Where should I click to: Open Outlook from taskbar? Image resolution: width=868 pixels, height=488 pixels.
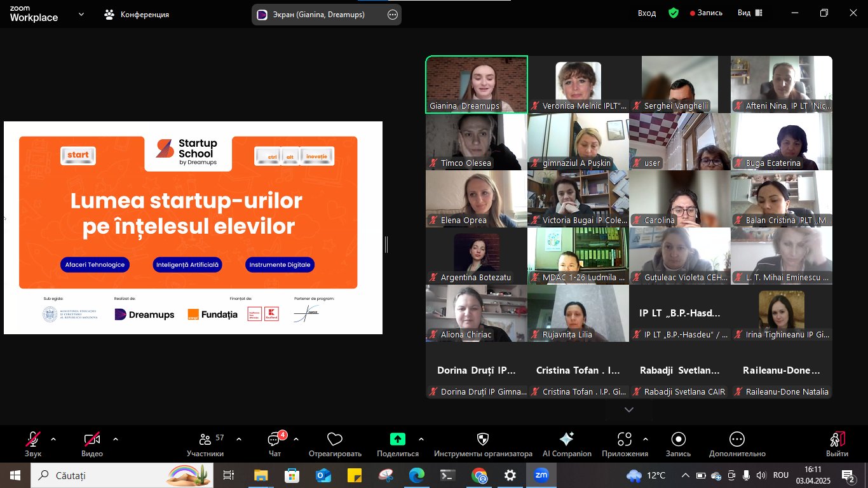[323, 475]
